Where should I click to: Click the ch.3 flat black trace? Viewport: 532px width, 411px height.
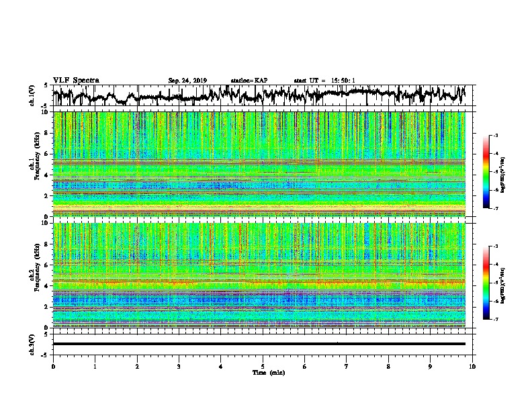click(259, 344)
